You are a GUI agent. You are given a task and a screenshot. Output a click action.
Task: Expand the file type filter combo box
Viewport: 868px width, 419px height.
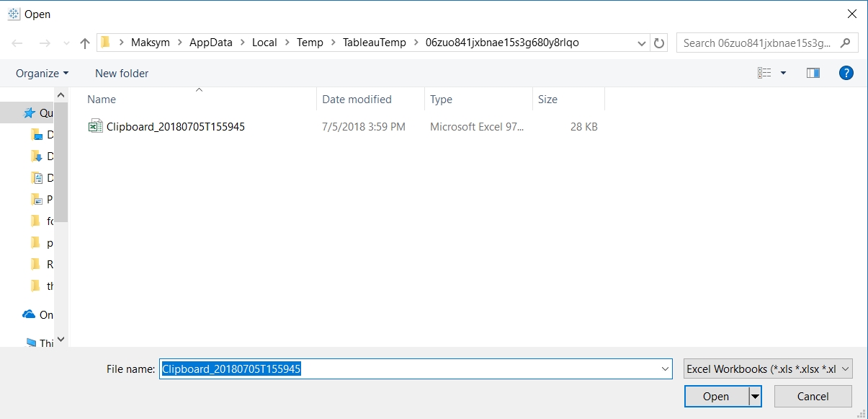pyautogui.click(x=769, y=369)
